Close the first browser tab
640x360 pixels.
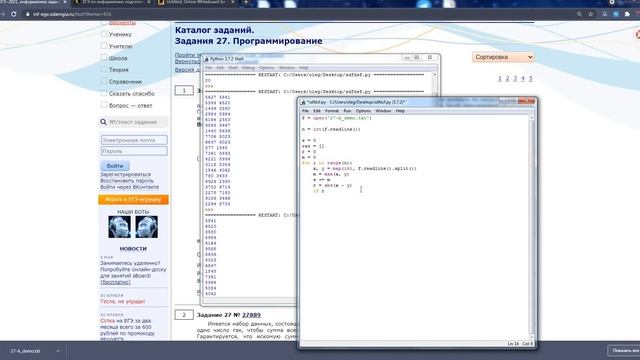65,2
